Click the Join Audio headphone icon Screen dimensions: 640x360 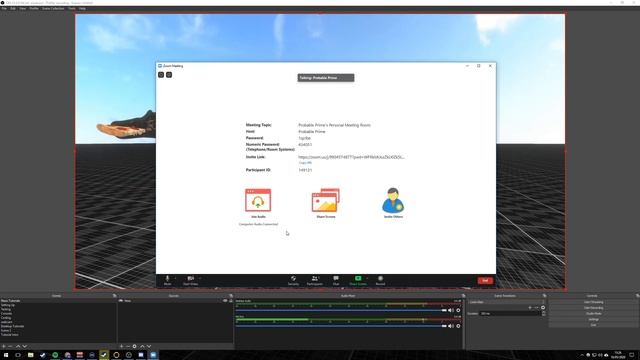point(258,200)
